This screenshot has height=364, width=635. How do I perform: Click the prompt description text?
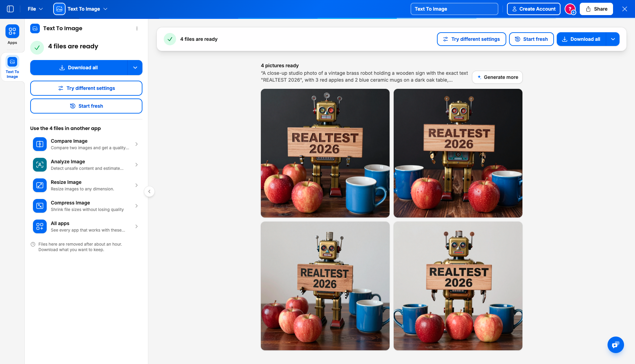(x=364, y=77)
